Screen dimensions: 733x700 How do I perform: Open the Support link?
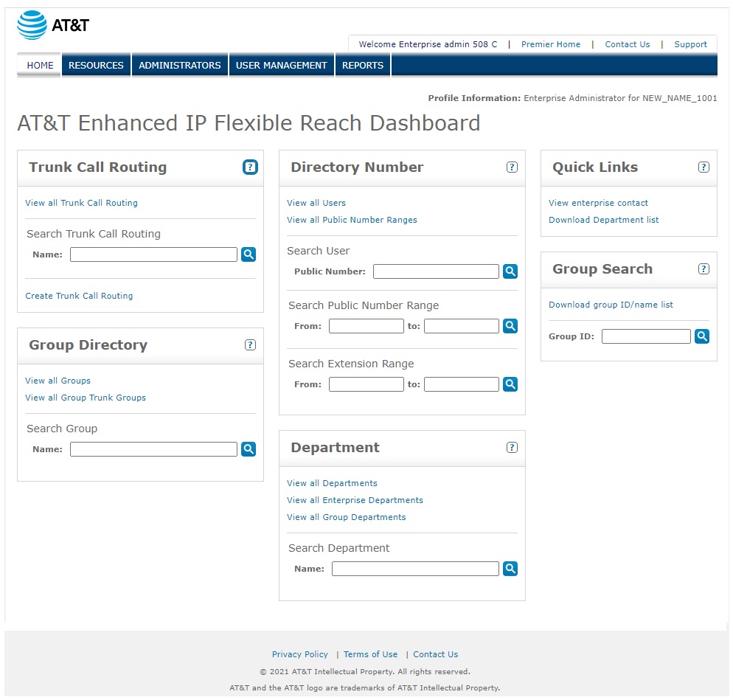click(x=690, y=44)
